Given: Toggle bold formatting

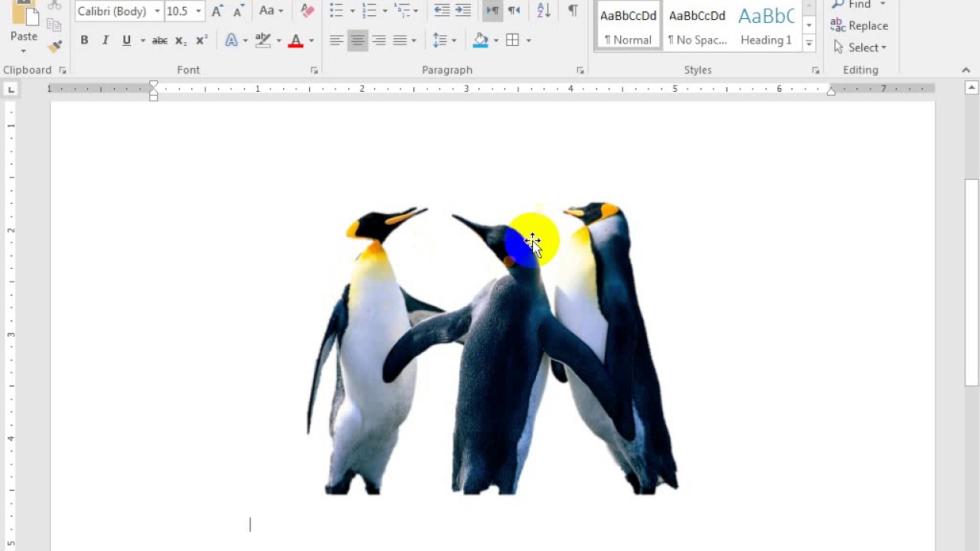Looking at the screenshot, I should [84, 41].
